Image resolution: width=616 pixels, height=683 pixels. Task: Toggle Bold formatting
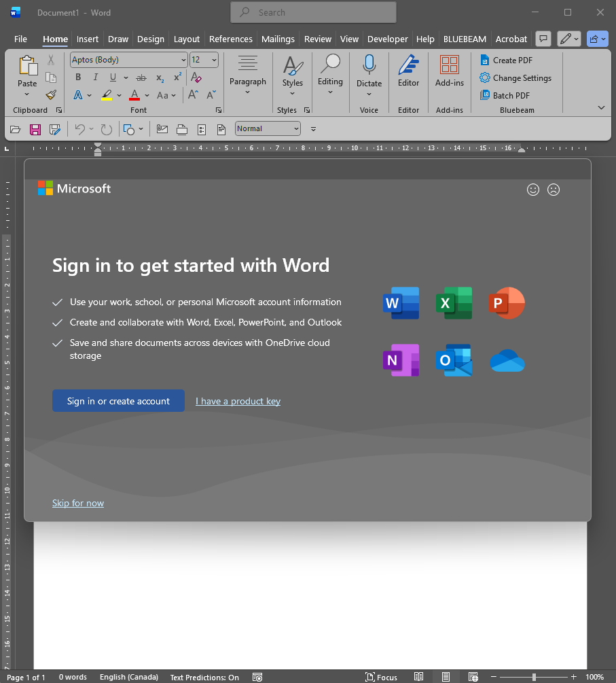77,77
